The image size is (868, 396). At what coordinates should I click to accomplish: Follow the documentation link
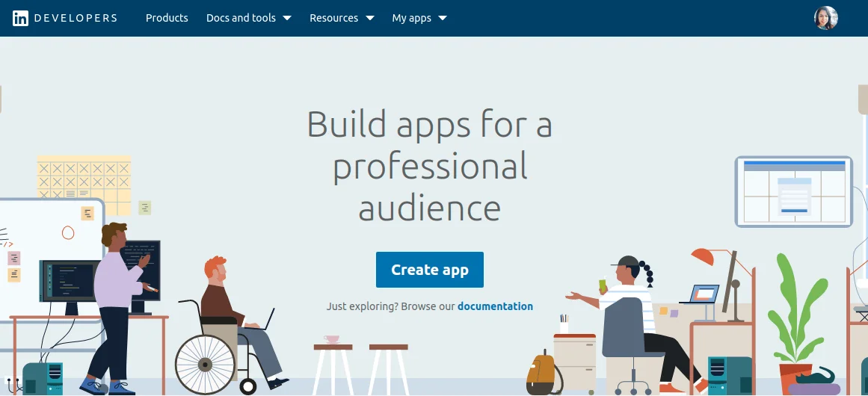click(x=495, y=306)
